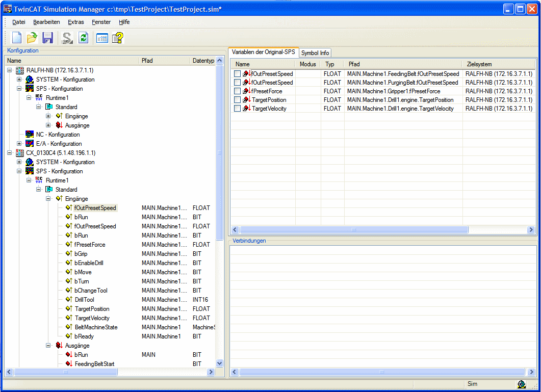541x392 pixels.
Task: Click the Modus column header
Action: pos(308,64)
